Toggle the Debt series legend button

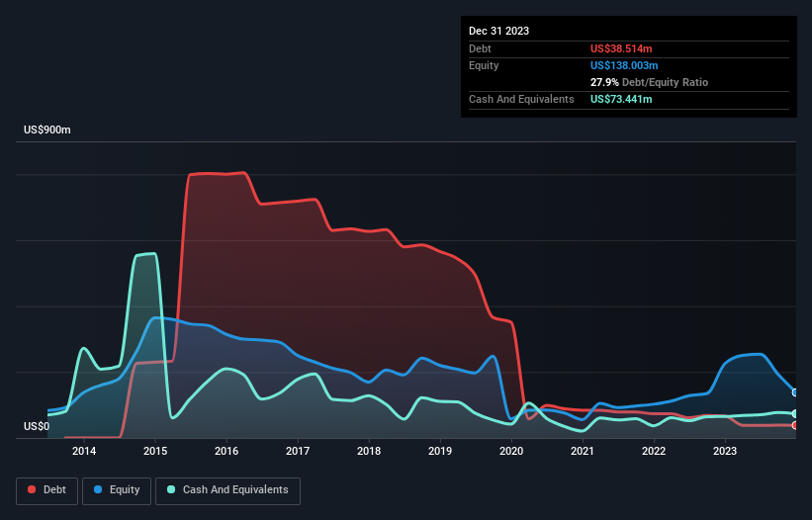click(47, 490)
